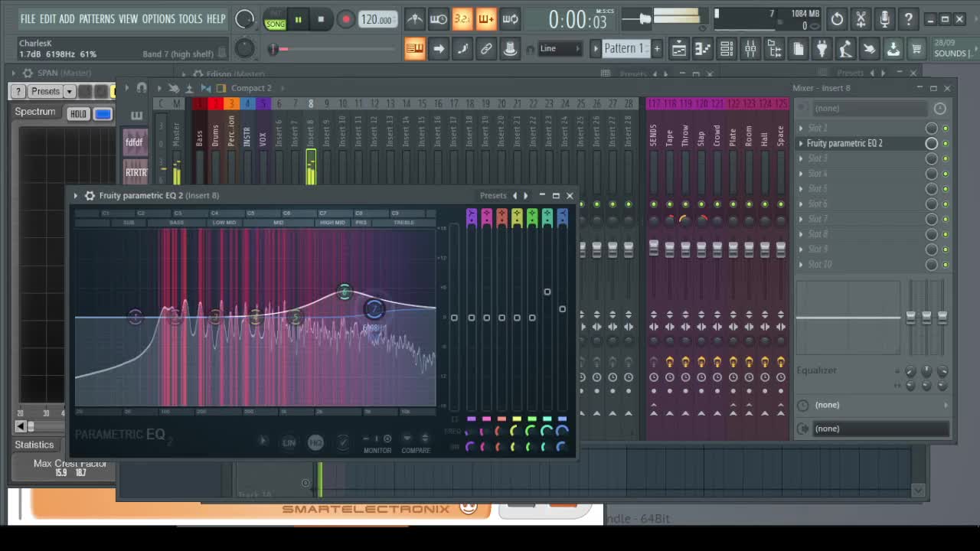
Task: Open the channel rack view icon
Action: (727, 50)
